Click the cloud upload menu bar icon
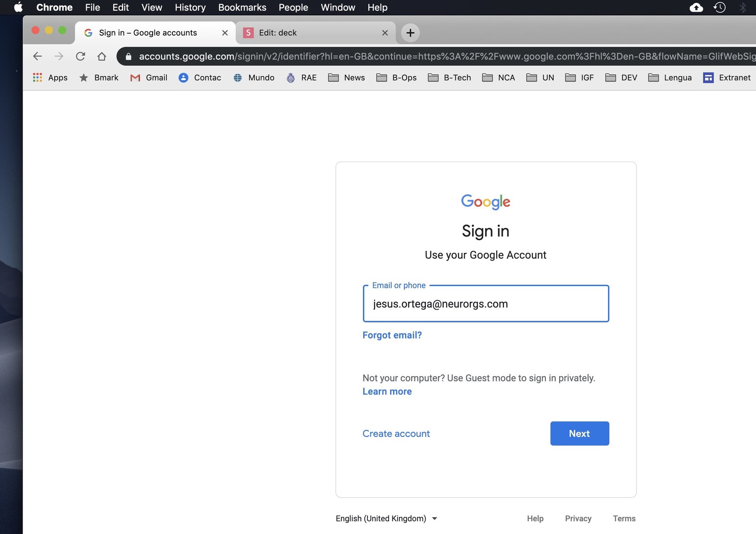This screenshot has height=534, width=756. tap(696, 8)
